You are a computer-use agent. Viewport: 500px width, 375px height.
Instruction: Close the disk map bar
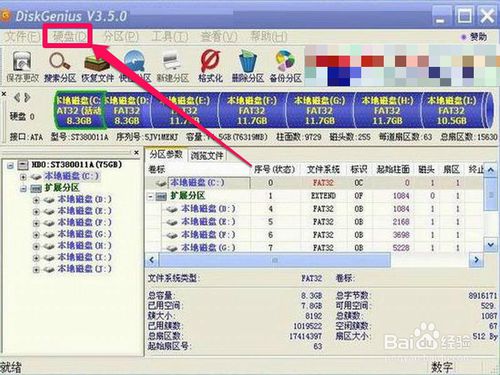4,94
